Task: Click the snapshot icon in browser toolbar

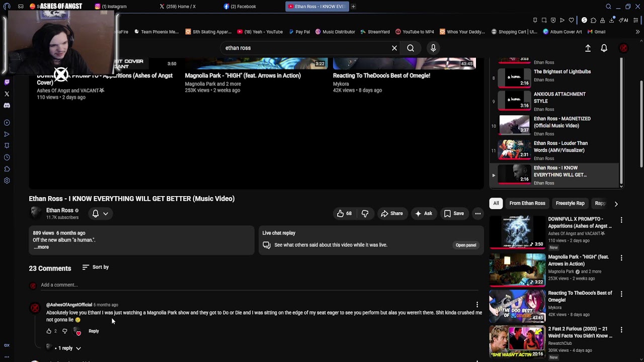Action: click(544, 20)
